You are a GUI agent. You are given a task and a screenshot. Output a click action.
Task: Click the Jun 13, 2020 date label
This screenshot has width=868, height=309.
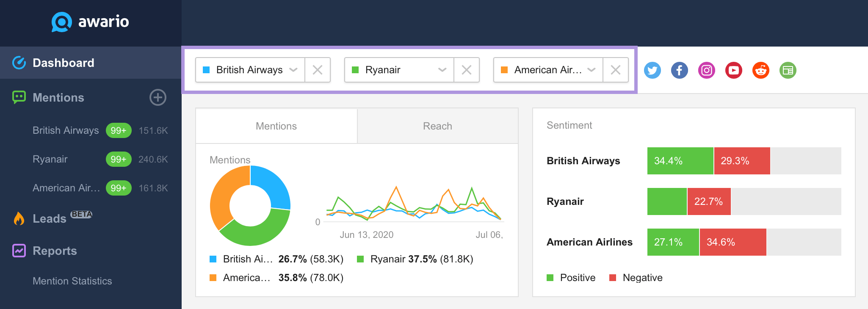click(x=367, y=235)
